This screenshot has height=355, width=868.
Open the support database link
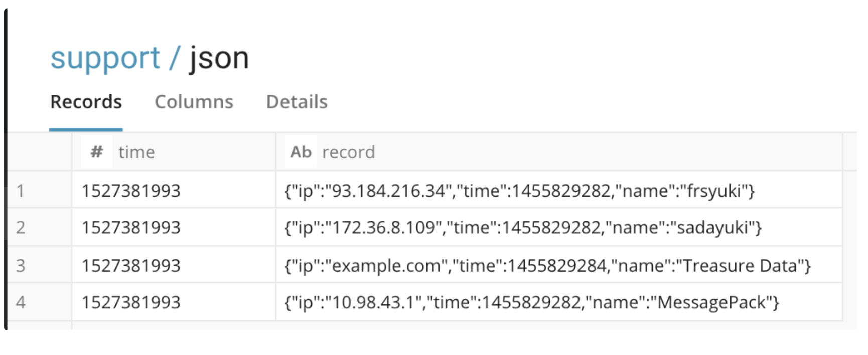[x=105, y=58]
